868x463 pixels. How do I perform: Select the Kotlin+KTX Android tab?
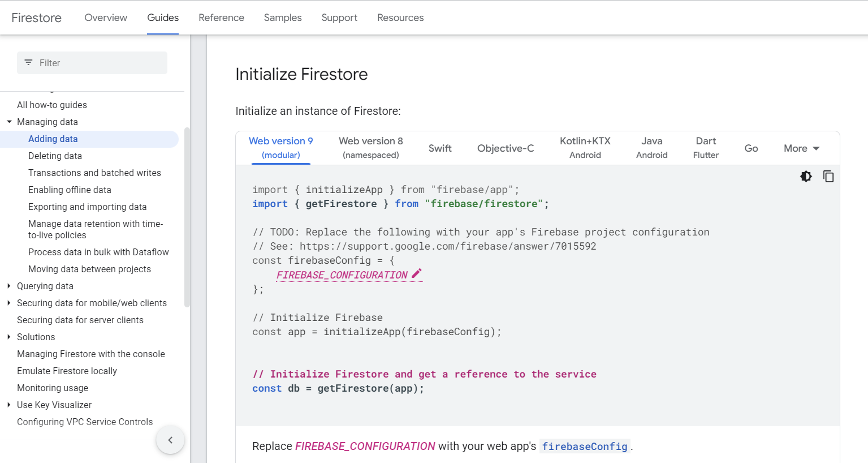click(x=585, y=148)
